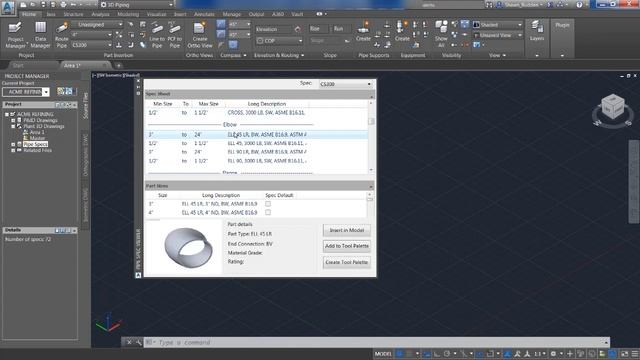
Task: Click the help question mark icon
Action: pos(579,4)
